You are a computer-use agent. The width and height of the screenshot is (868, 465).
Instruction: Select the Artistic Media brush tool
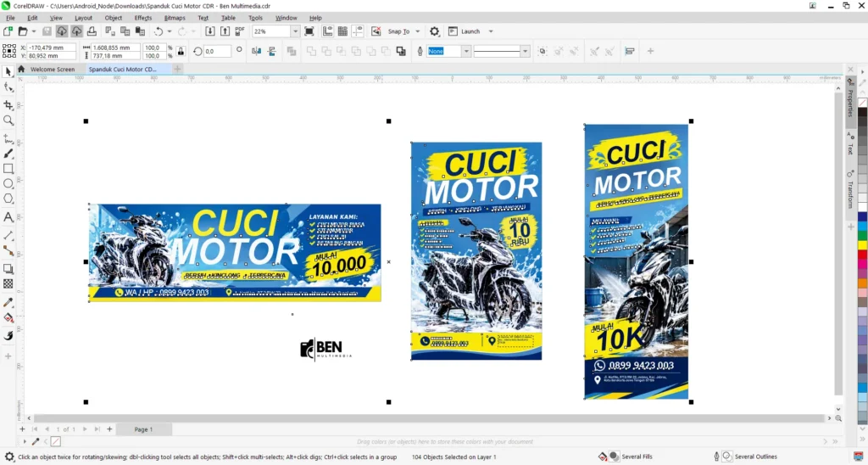tap(8, 154)
